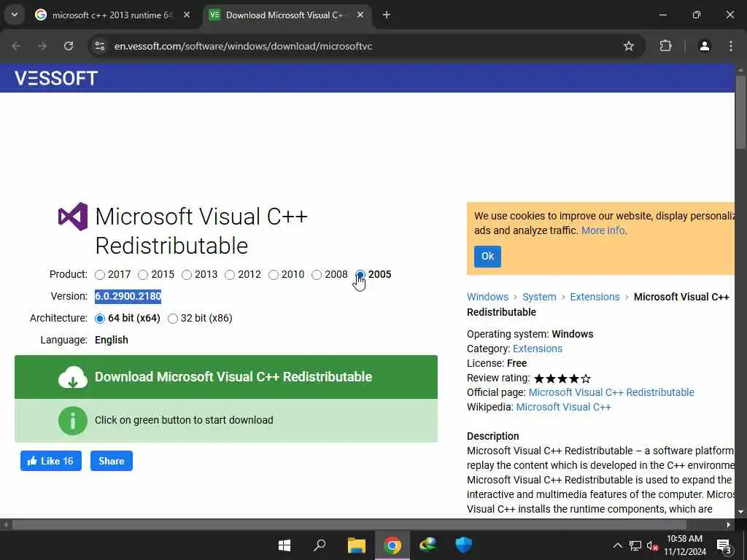The image size is (747, 560).
Task: Choose 64 bit (x64) architecture
Action: pos(99,319)
